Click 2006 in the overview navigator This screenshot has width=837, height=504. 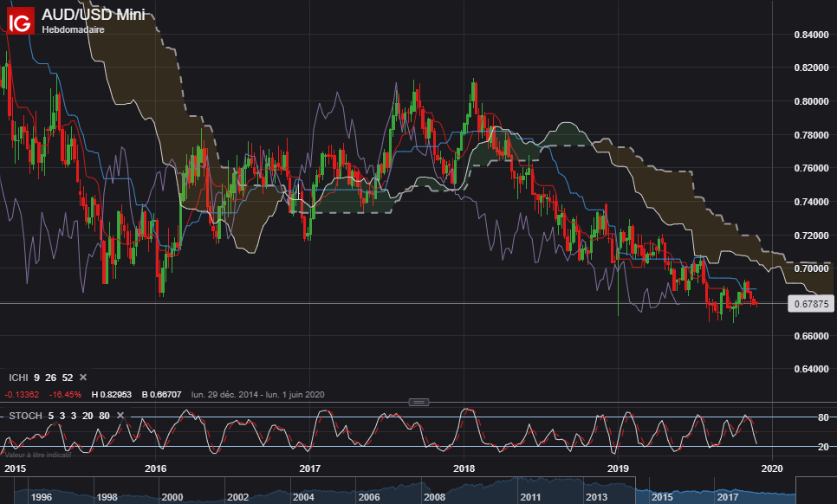(369, 497)
